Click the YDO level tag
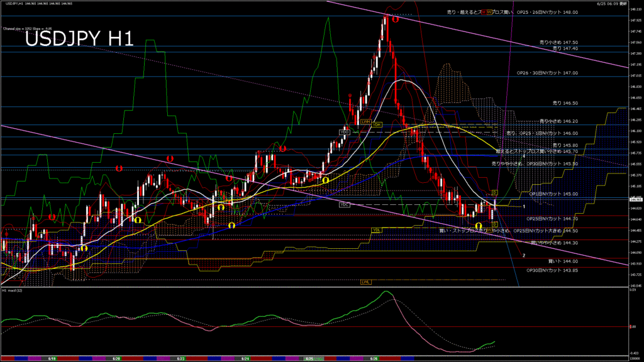This screenshot has height=362, width=644. pos(345,132)
